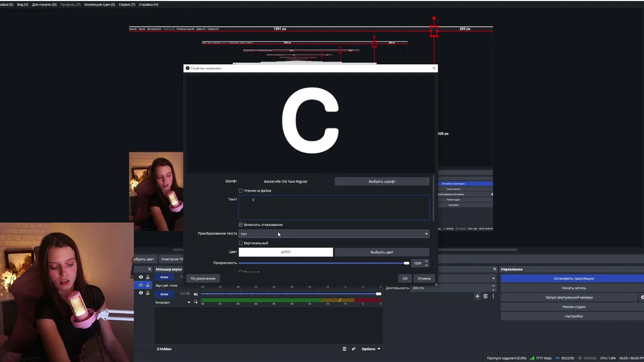644x362 pixels.
Task: Open virtual camera settings gear icon
Action: (x=642, y=297)
